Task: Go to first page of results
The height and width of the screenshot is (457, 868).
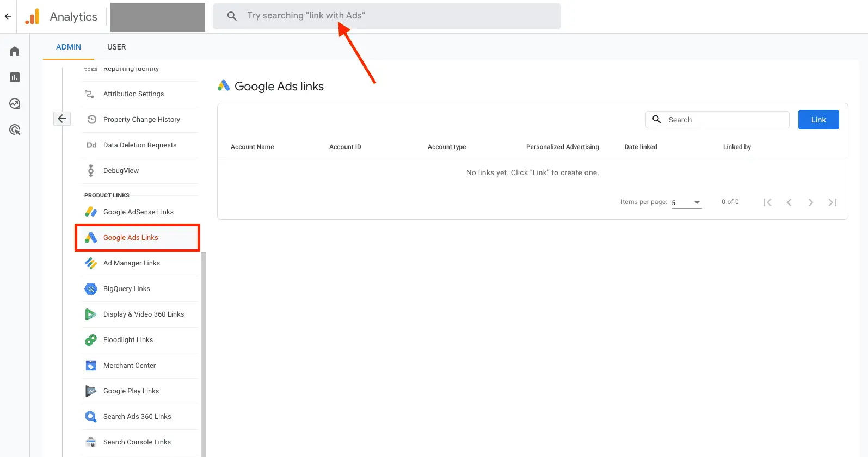Action: click(x=767, y=202)
